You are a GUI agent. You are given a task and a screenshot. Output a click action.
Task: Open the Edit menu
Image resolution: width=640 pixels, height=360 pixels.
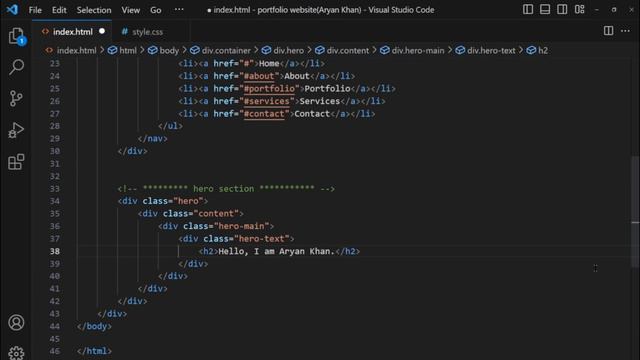coord(59,10)
